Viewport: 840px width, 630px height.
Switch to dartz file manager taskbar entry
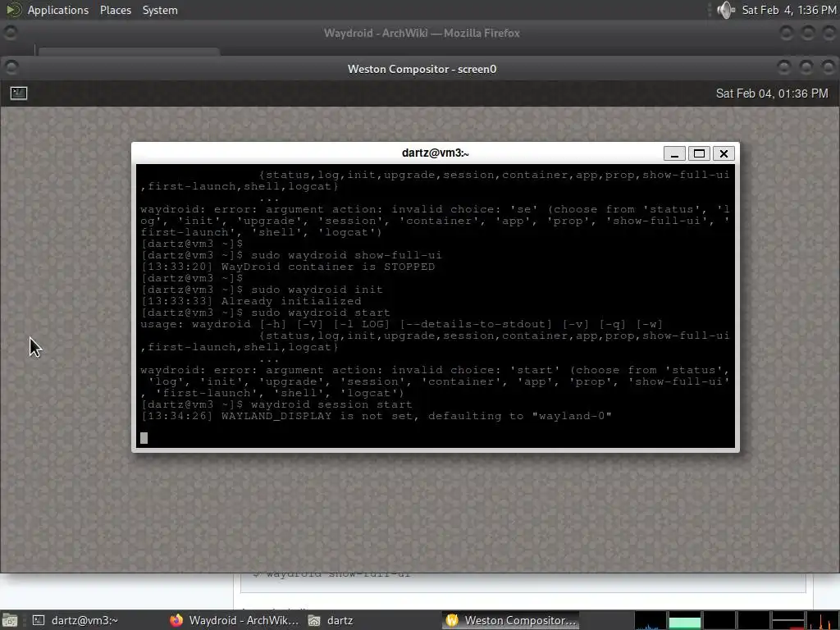click(x=331, y=620)
